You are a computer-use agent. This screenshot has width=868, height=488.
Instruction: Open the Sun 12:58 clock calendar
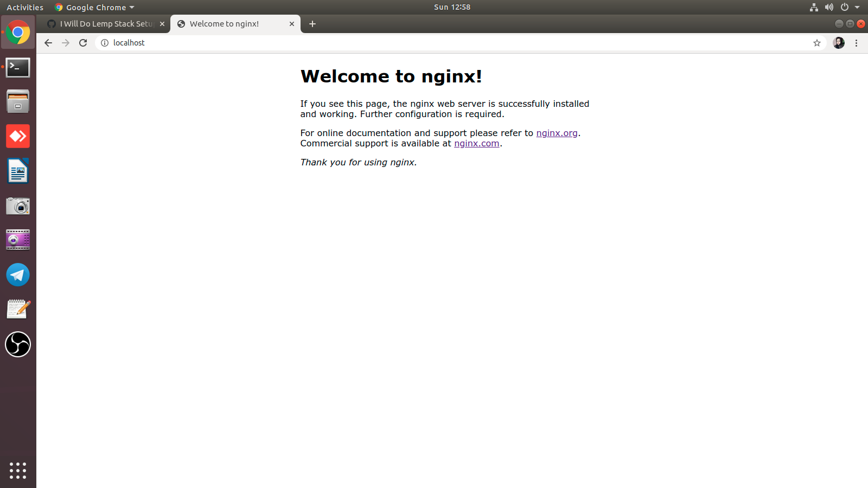(x=452, y=7)
